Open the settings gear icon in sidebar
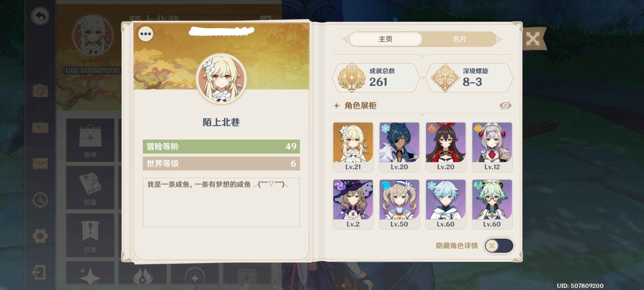Image resolution: width=644 pixels, height=290 pixels. click(40, 236)
